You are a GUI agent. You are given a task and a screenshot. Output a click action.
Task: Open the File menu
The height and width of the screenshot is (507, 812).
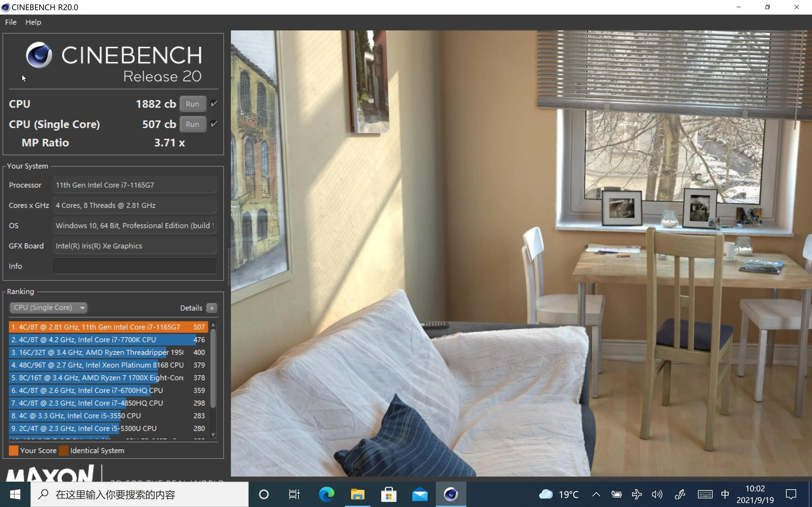(11, 22)
